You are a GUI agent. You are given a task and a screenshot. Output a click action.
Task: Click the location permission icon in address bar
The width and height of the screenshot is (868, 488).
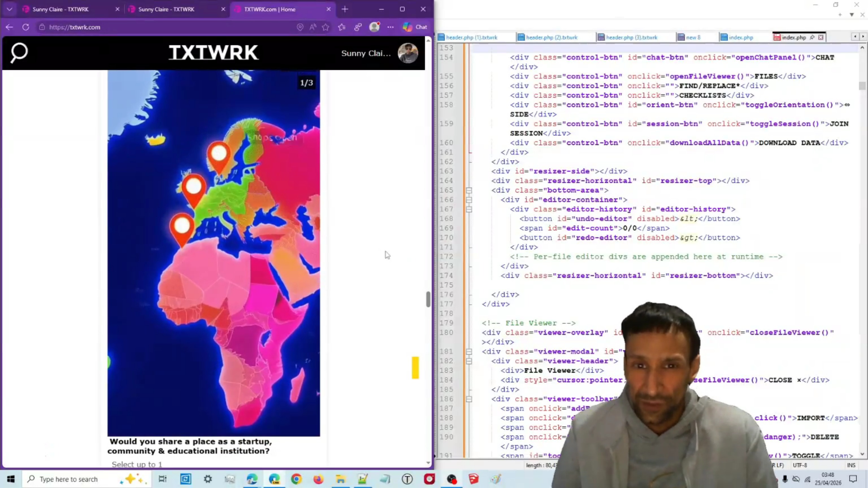pos(300,27)
